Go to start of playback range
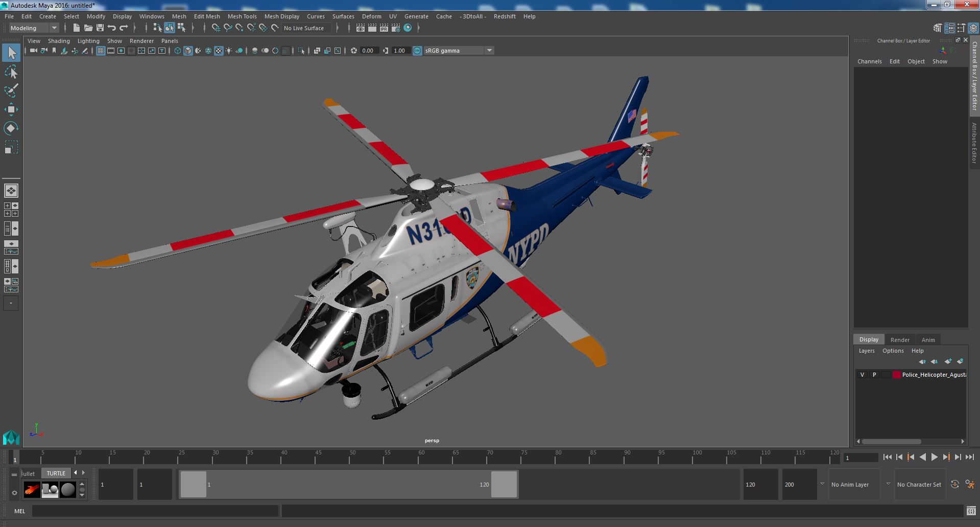This screenshot has width=980, height=527. pyautogui.click(x=887, y=457)
